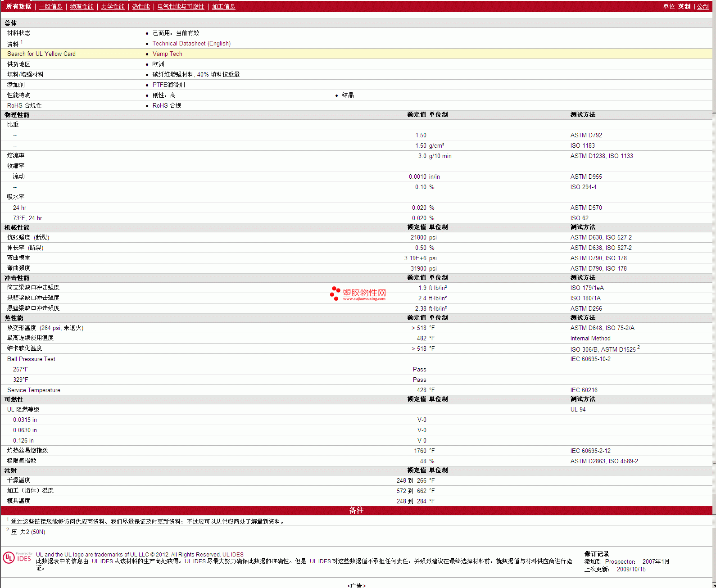Click the UL IDES logo in footer
The width and height of the screenshot is (716, 588).
tap(17, 558)
